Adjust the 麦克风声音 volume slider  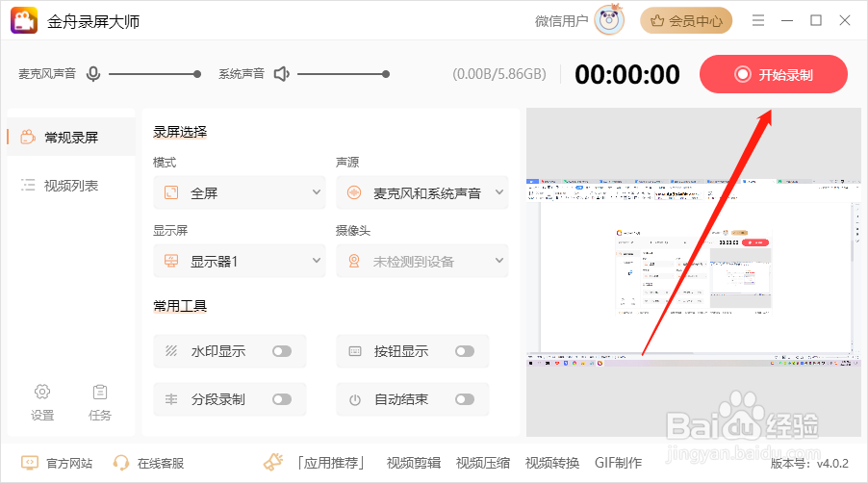(x=154, y=74)
